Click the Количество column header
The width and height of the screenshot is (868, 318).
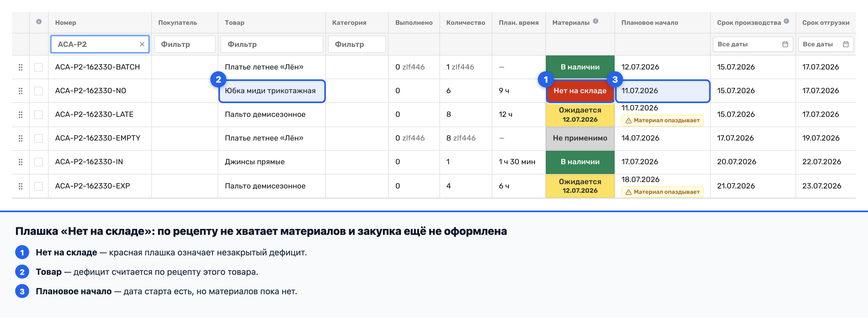(466, 23)
